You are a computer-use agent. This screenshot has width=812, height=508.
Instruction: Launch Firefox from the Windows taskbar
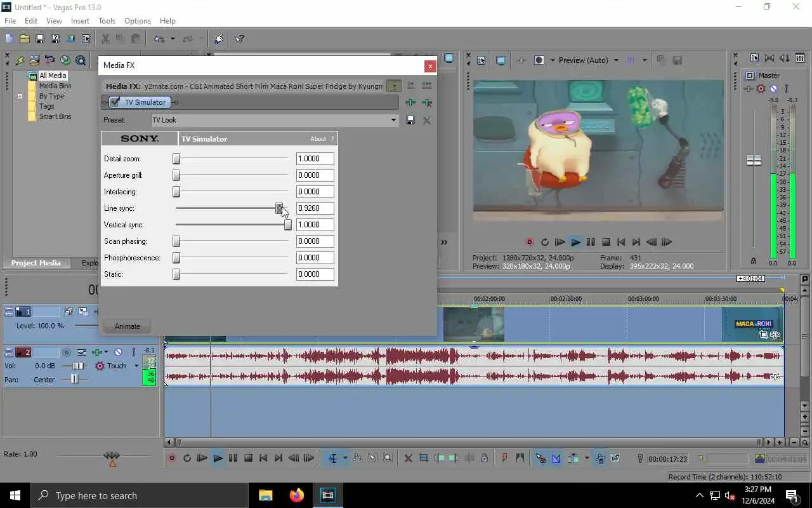[296, 495]
